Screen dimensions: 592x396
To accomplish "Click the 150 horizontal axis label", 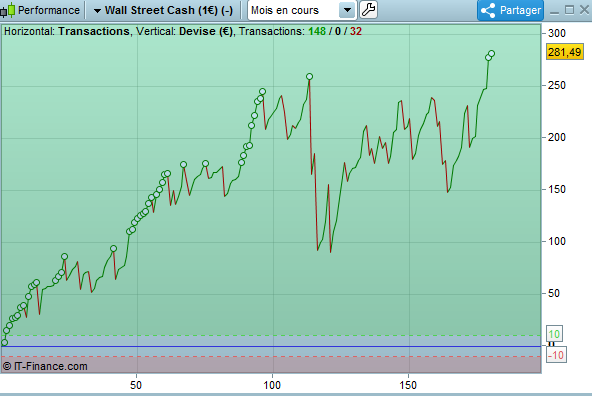I will pyautogui.click(x=408, y=385).
